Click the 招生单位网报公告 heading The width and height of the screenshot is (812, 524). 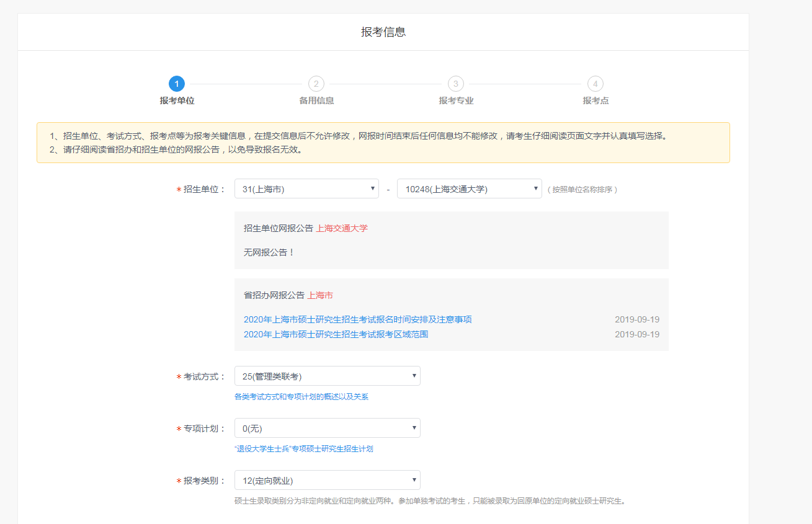tap(279, 228)
